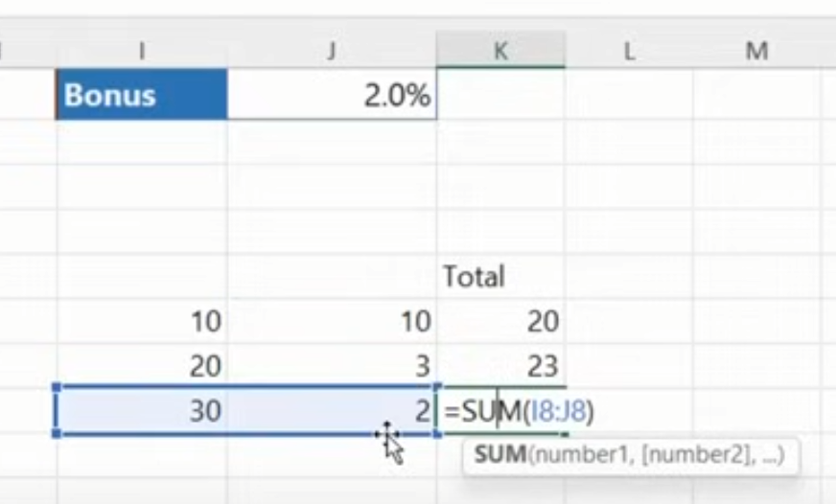Select the value 20 in column I
836x504 pixels.
[142, 366]
